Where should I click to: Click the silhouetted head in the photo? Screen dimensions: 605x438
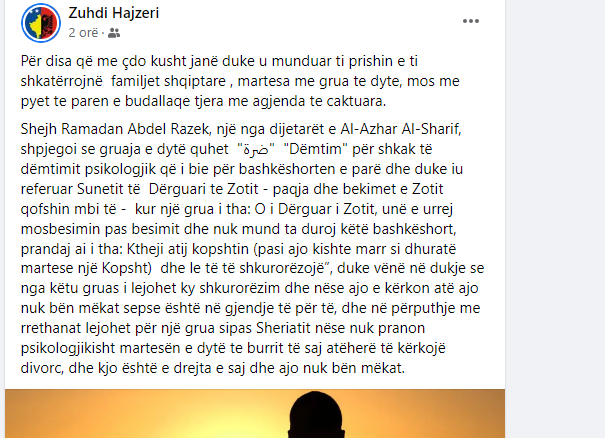click(316, 415)
